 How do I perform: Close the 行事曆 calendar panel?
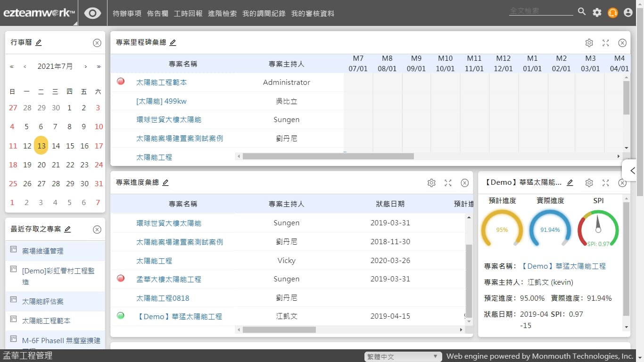click(x=97, y=43)
